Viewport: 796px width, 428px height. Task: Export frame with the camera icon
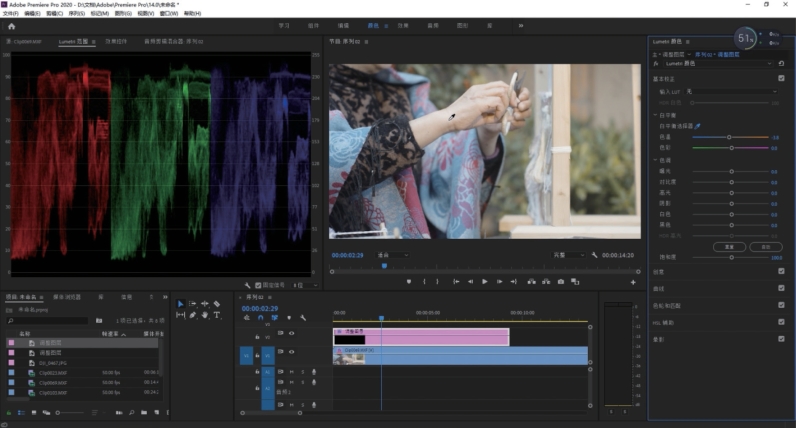coord(560,282)
